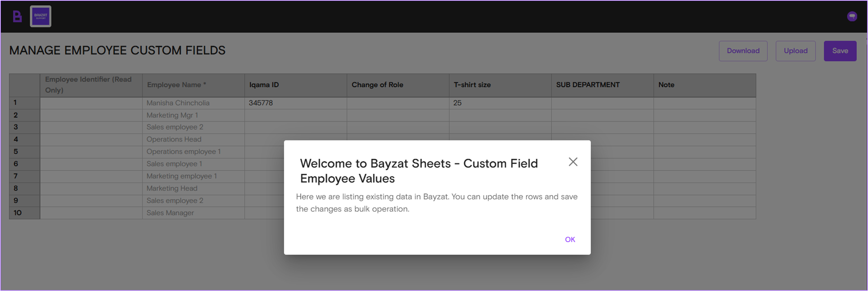Confirm the welcome dialog with OK
868x291 pixels.
570,240
